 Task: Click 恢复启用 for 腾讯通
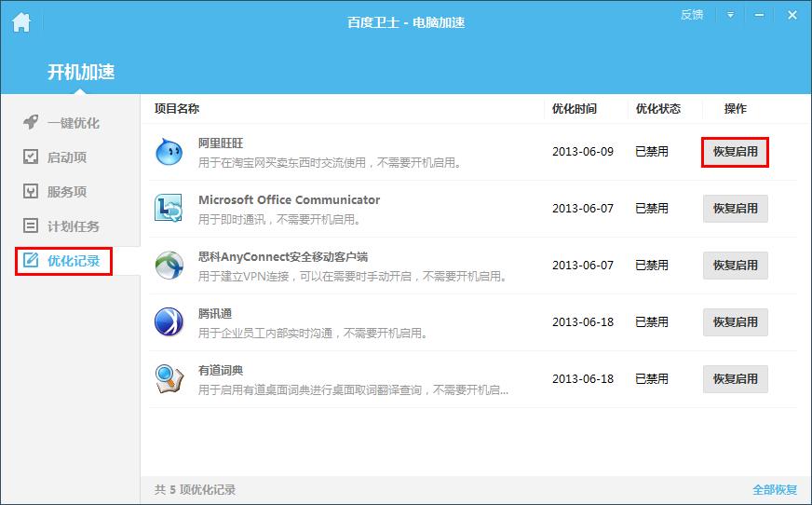pyautogui.click(x=735, y=322)
